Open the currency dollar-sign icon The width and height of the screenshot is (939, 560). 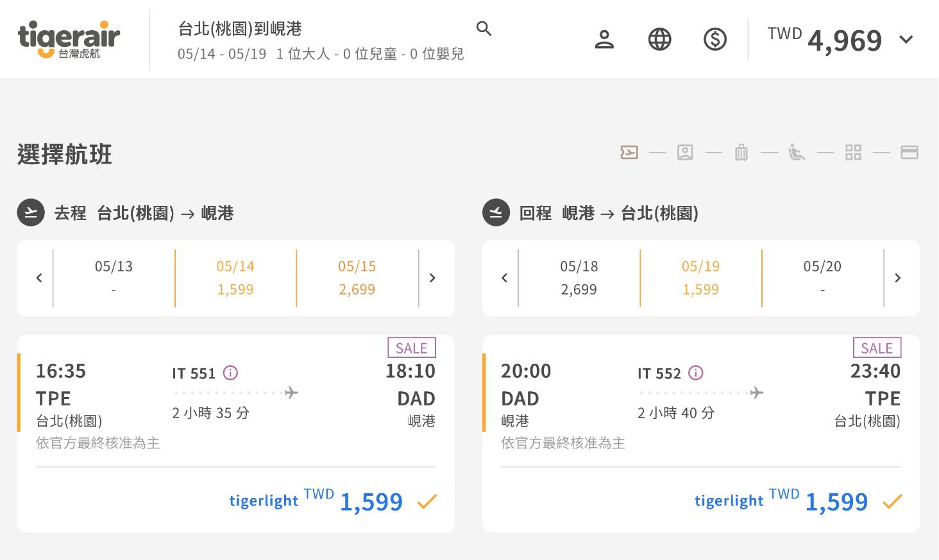(x=715, y=39)
